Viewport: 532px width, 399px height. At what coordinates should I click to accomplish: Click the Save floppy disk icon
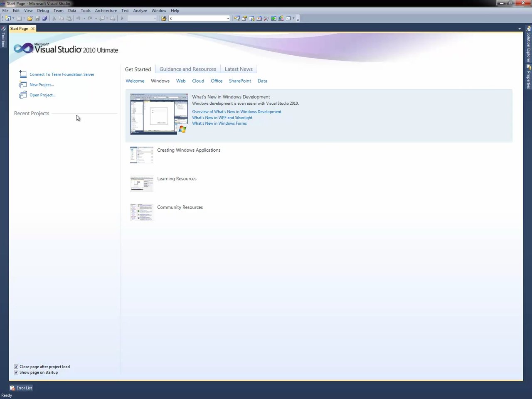(x=37, y=18)
